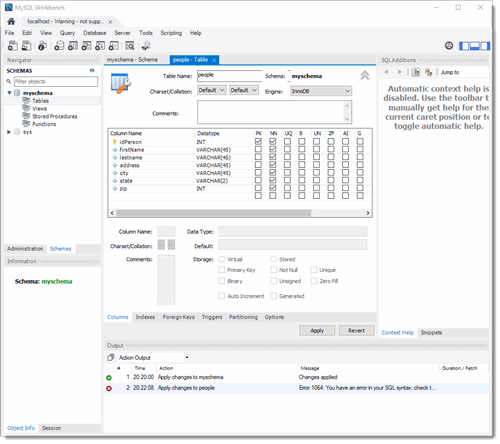
Task: Toggle PK checkbox for idPerson
Action: pyautogui.click(x=258, y=142)
